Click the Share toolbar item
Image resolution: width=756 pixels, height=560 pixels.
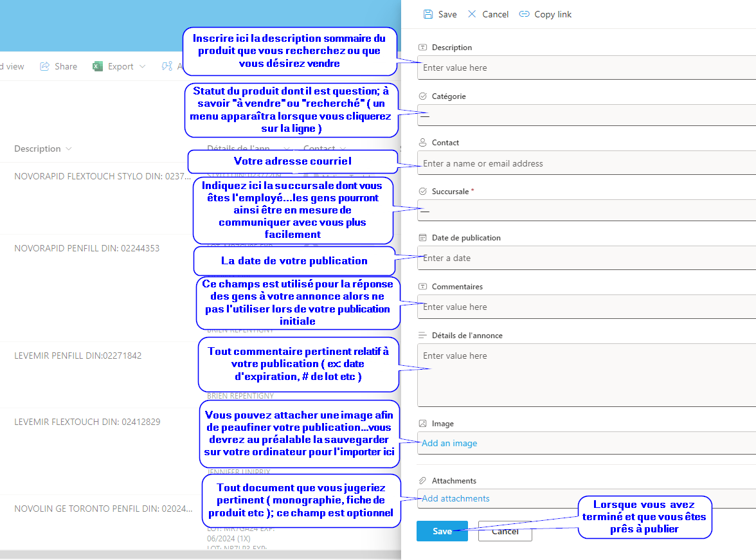click(x=59, y=67)
